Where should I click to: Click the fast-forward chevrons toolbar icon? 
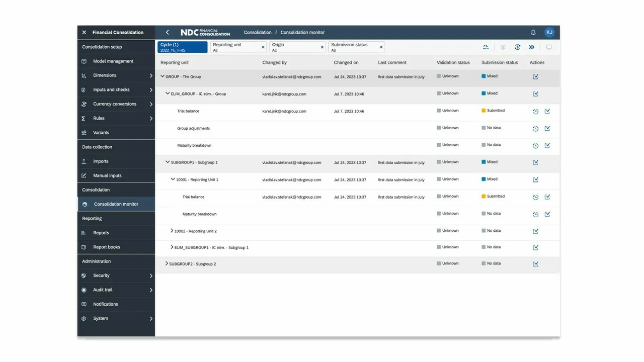coord(532,47)
